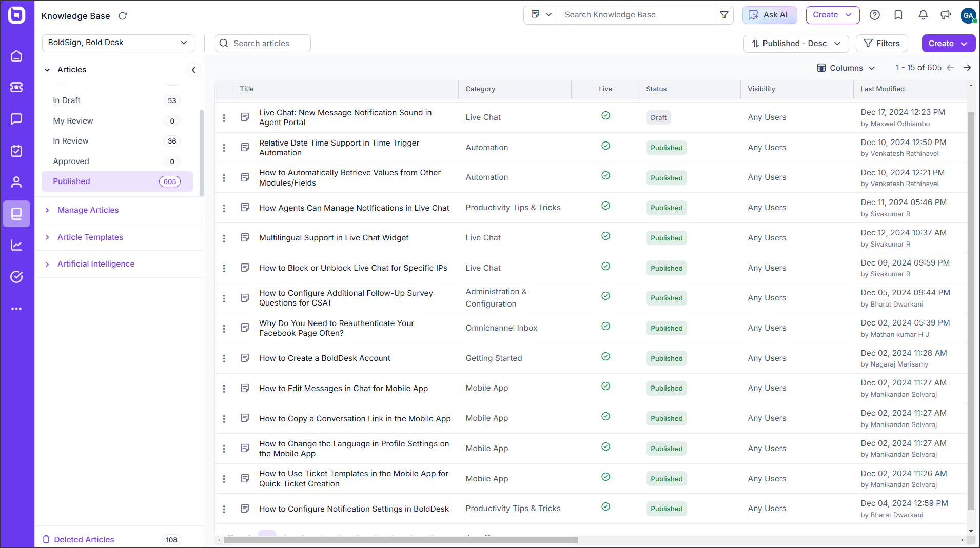Open the notifications bell

click(923, 15)
